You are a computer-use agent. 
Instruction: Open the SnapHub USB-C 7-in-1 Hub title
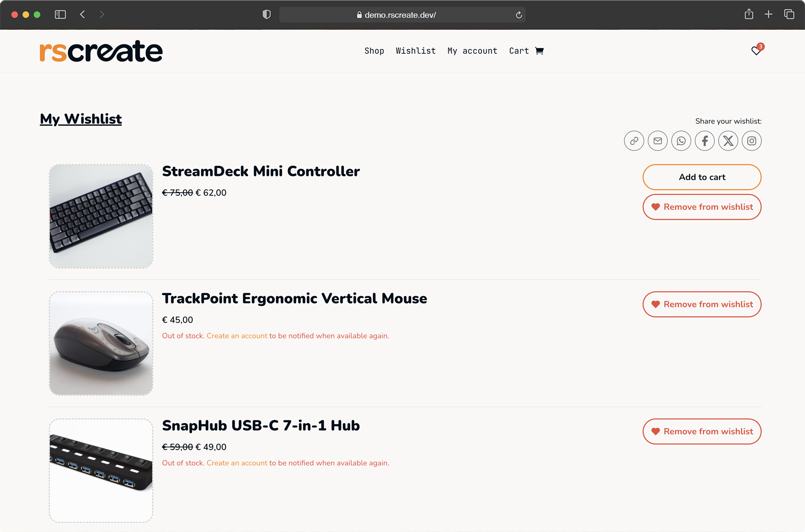[261, 426]
